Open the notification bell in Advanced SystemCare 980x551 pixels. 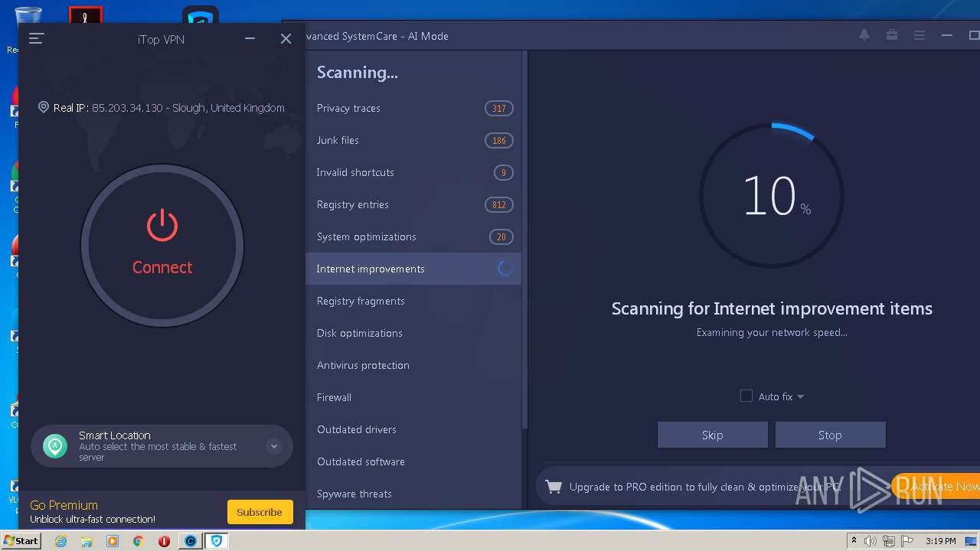(864, 35)
